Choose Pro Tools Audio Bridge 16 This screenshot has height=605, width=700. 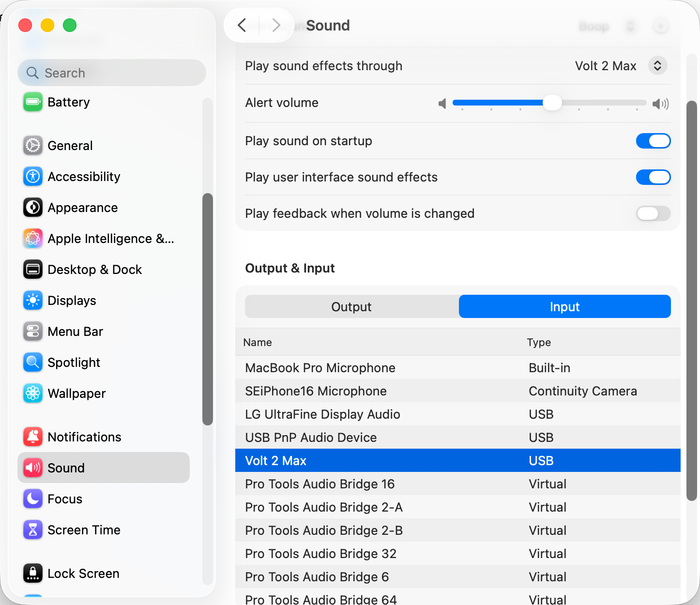458,484
